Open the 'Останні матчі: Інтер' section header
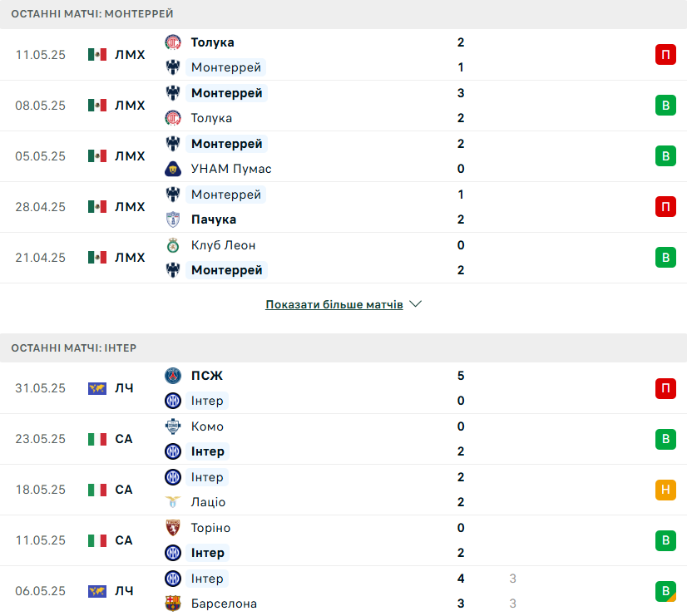Image resolution: width=687 pixels, height=616 pixels. pyautogui.click(x=343, y=347)
